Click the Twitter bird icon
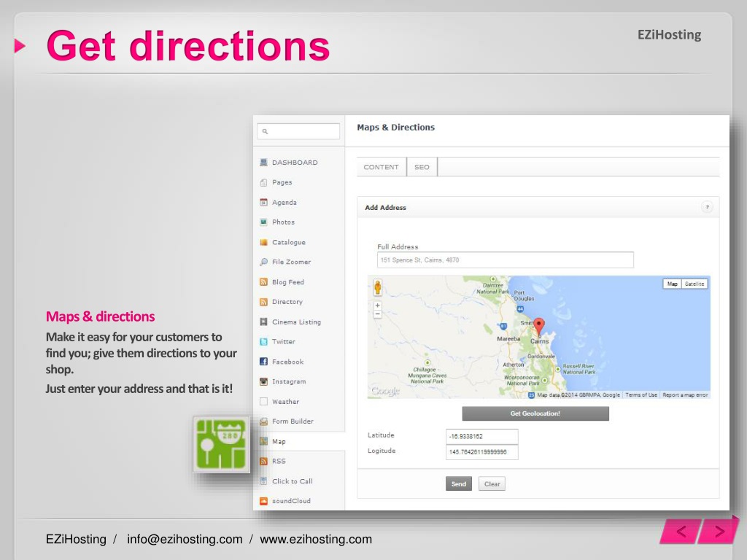 click(x=263, y=341)
